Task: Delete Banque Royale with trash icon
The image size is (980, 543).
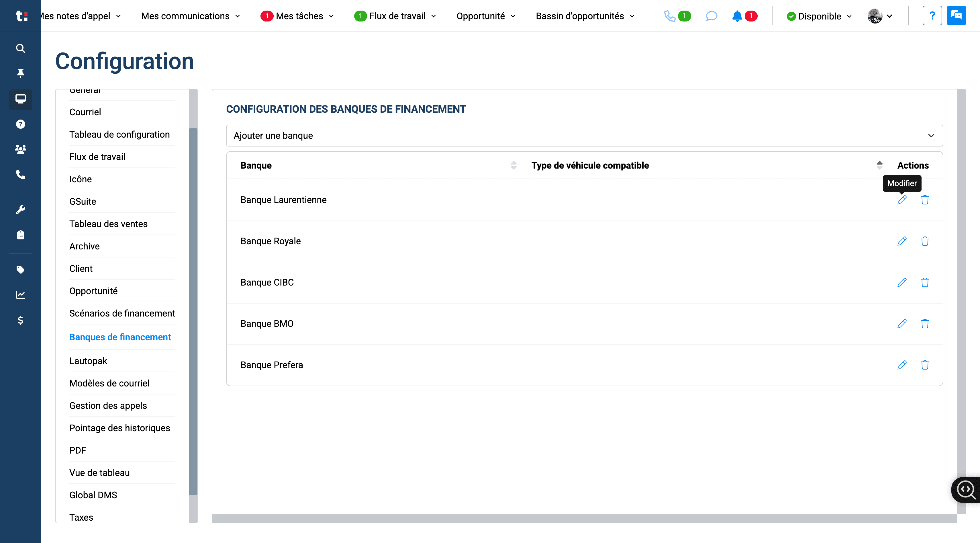Action: click(925, 241)
